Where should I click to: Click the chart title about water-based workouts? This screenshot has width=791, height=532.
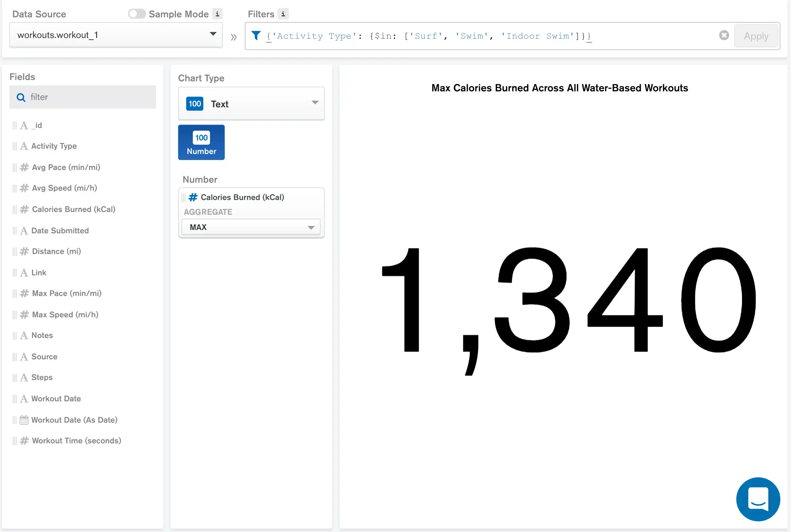560,88
